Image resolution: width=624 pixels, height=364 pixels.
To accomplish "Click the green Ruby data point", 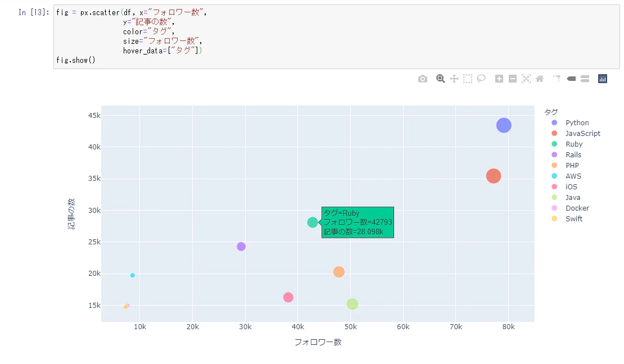I will 313,222.
